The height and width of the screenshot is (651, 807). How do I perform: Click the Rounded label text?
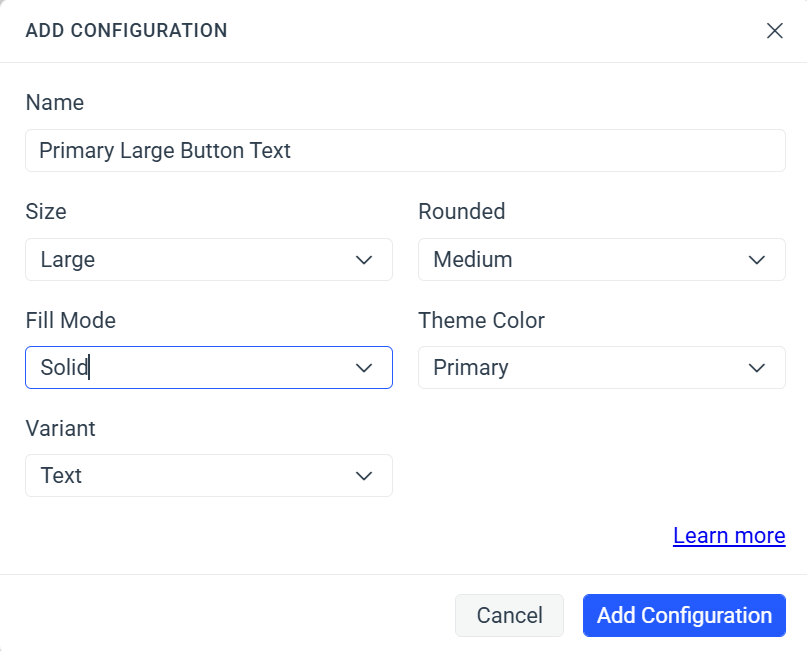click(461, 211)
